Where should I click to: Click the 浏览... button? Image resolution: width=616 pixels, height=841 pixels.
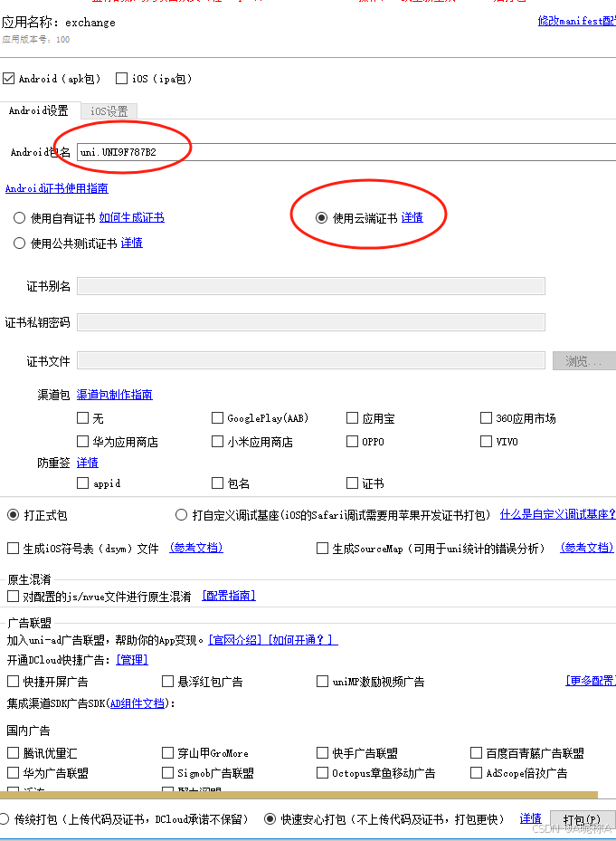click(x=583, y=361)
